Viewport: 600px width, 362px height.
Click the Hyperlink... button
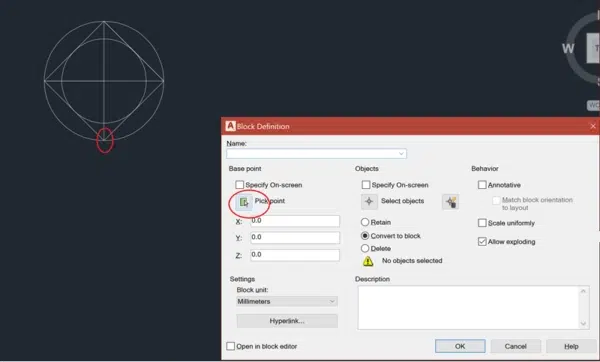(x=287, y=321)
